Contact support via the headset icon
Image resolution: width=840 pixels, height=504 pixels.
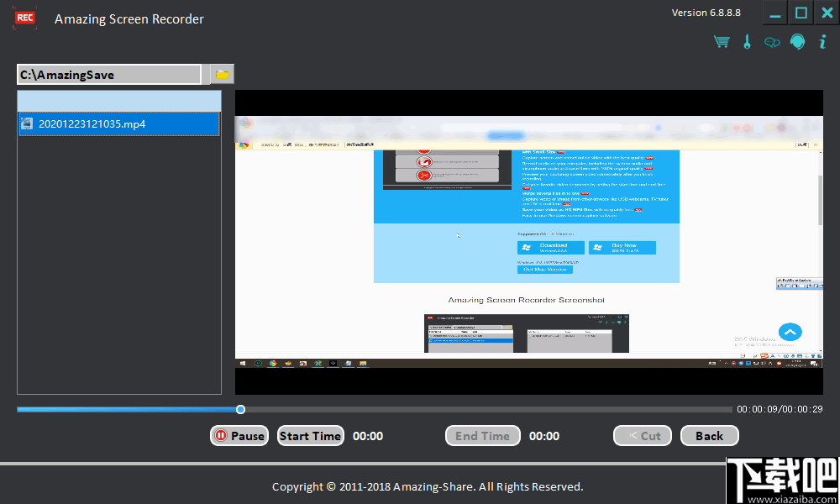797,41
